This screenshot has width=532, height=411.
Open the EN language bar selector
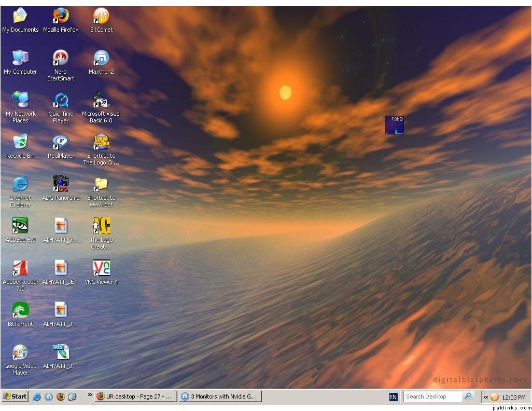click(x=393, y=397)
